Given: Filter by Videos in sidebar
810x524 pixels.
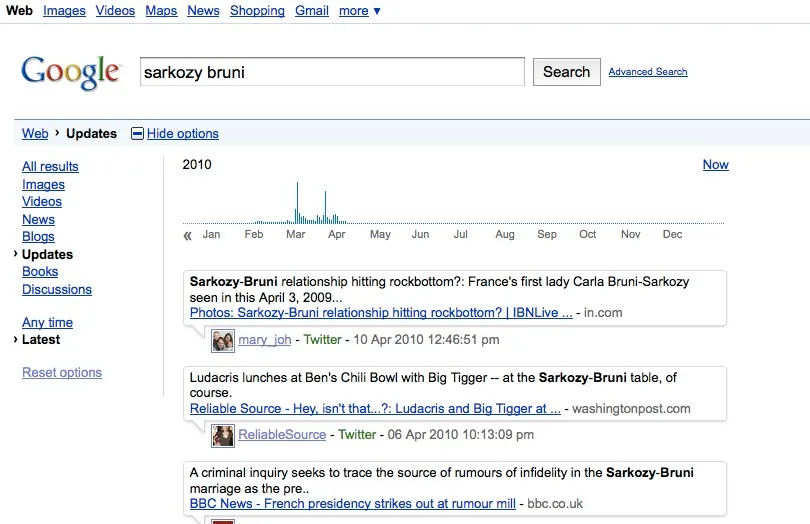Looking at the screenshot, I should point(42,202).
